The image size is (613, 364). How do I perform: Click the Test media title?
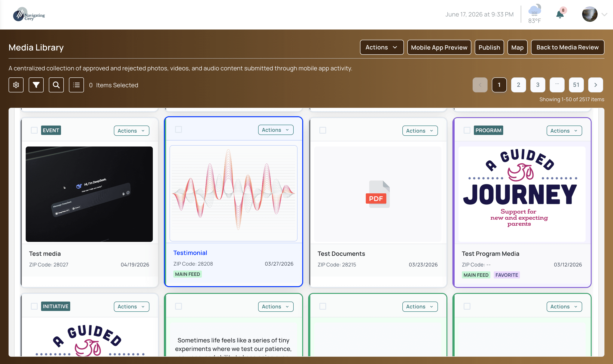tap(45, 254)
